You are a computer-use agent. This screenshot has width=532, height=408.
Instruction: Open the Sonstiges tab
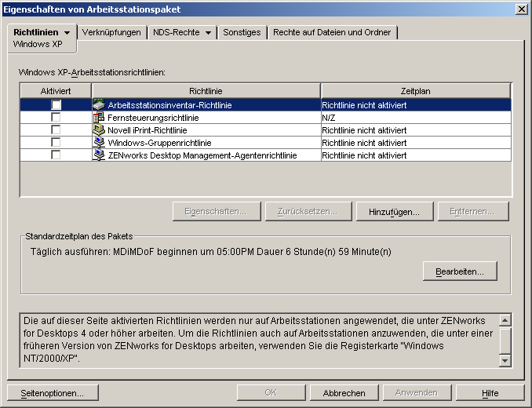tap(242, 32)
